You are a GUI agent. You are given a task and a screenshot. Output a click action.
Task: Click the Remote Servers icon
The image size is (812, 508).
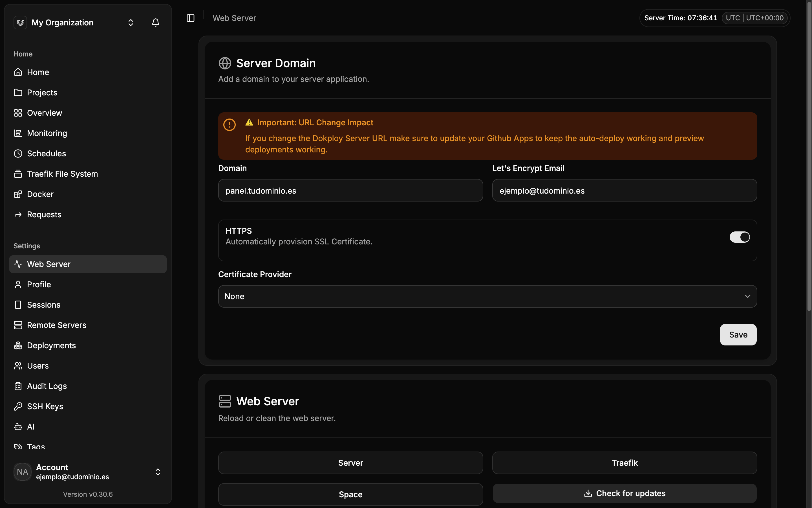(18, 325)
